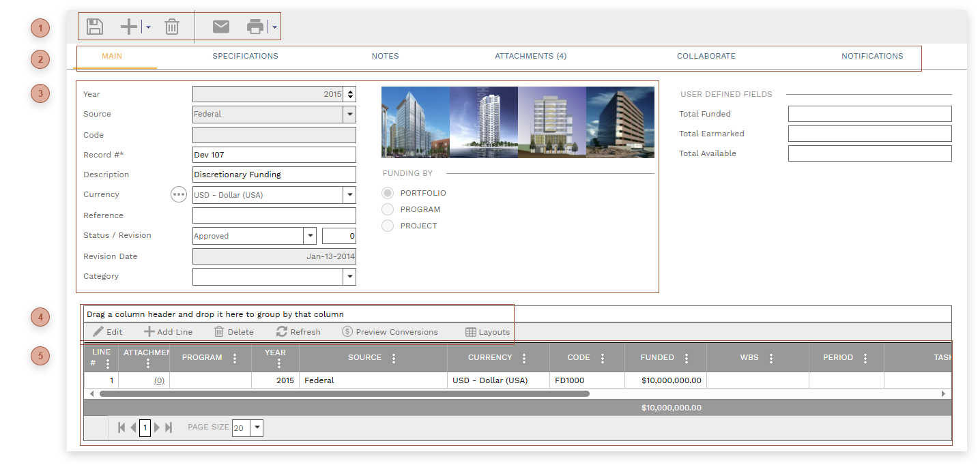Click the Add Line button
Viewport: 980px width, 467px height.
[x=168, y=332]
